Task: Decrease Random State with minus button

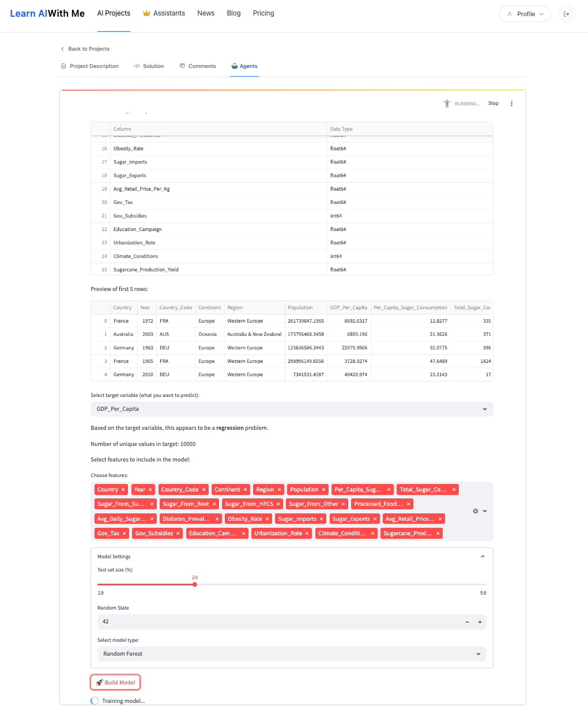Action: point(467,622)
